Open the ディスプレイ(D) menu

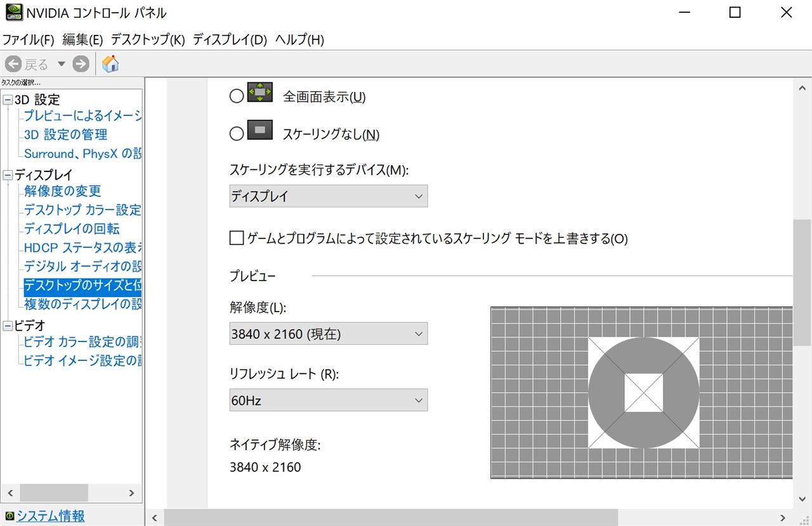(x=230, y=40)
